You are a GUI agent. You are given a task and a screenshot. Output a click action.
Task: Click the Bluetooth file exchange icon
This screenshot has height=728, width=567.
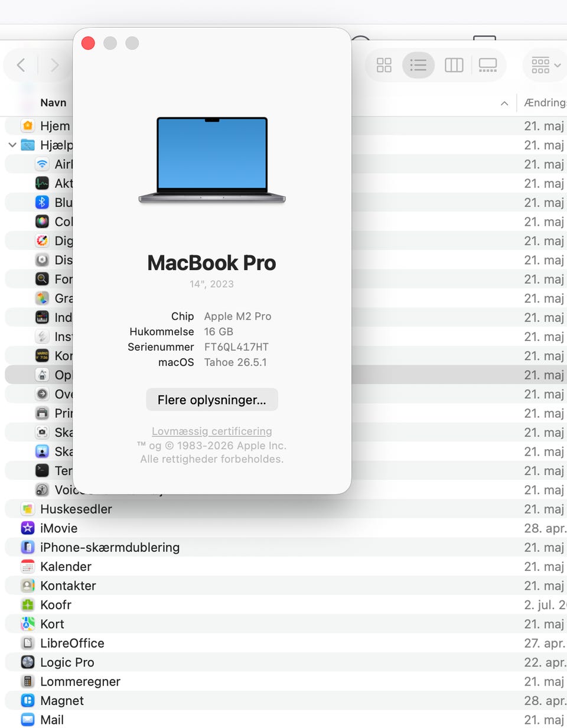click(x=42, y=202)
